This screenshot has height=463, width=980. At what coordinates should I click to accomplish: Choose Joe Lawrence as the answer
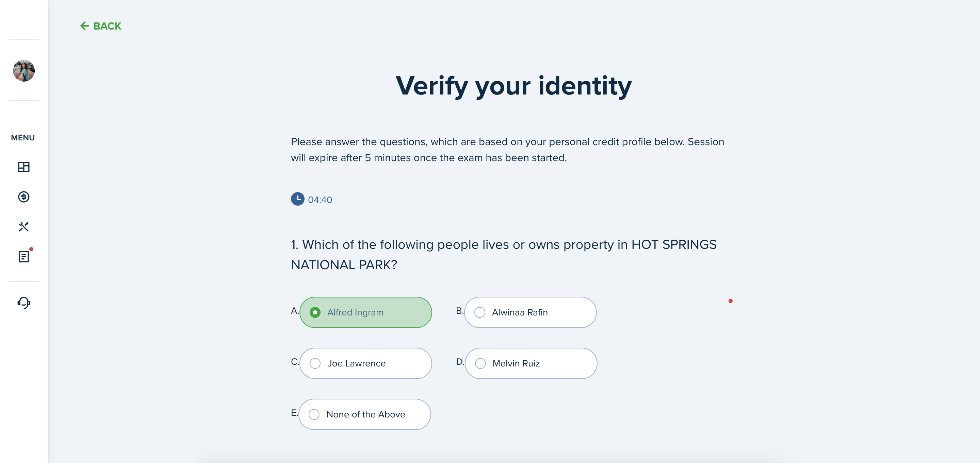(365, 363)
